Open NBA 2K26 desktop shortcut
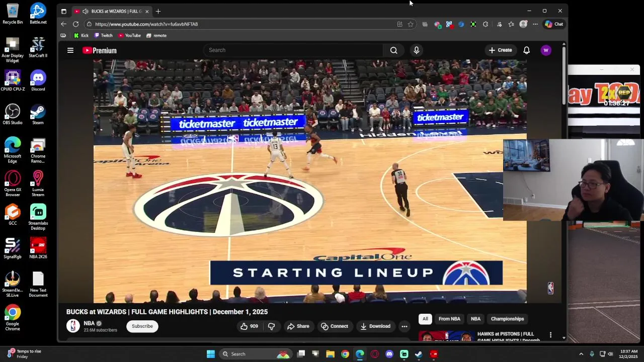Viewport: 644px width, 362px height. coord(38,248)
